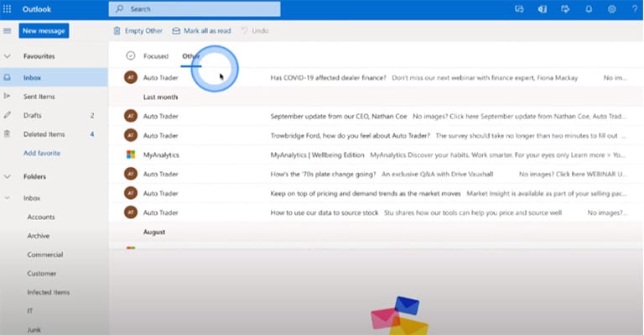Click Auto Trader avatar on Trowbridge Ford email
Image resolution: width=644 pixels, height=335 pixels.
(x=131, y=135)
